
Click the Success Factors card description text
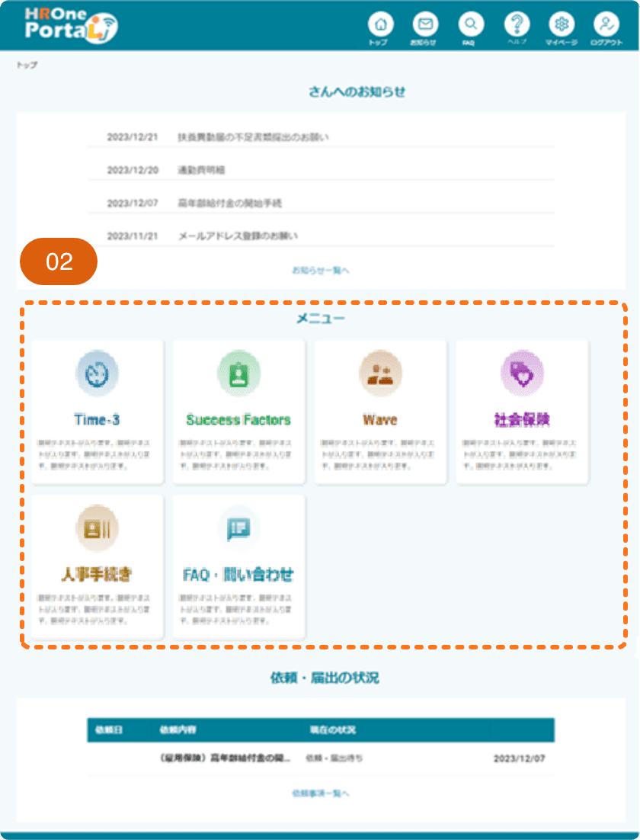[235, 454]
